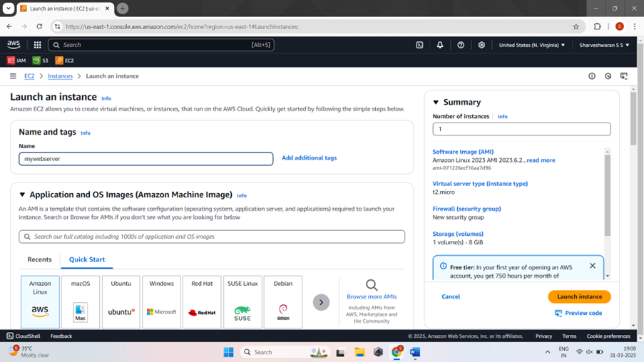644x362 pixels.
Task: Open the clock history icon beside info icon
Action: click(x=608, y=76)
